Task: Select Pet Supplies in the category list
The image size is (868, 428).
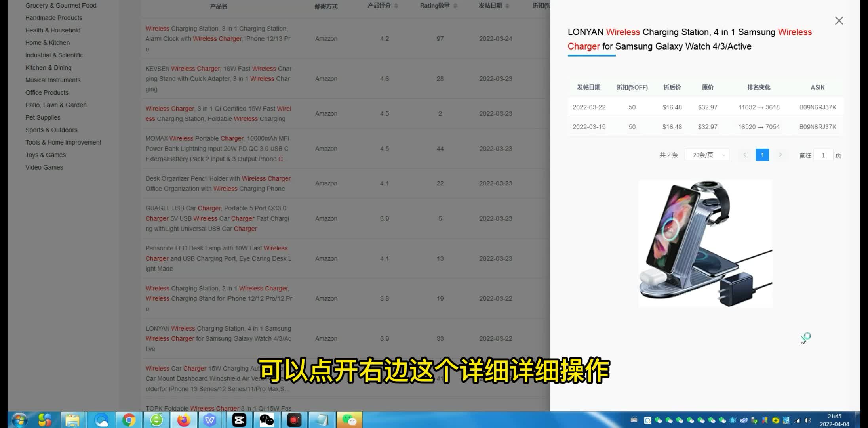Action: 43,117
